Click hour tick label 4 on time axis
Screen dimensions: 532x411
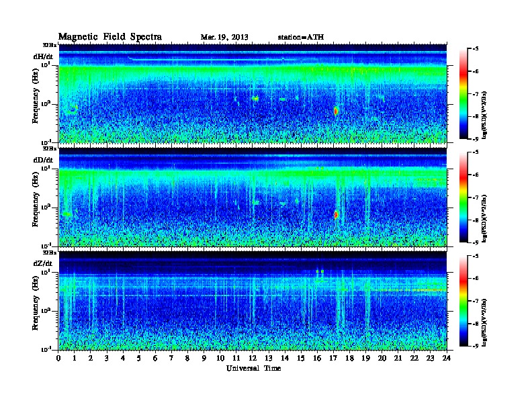pos(123,358)
